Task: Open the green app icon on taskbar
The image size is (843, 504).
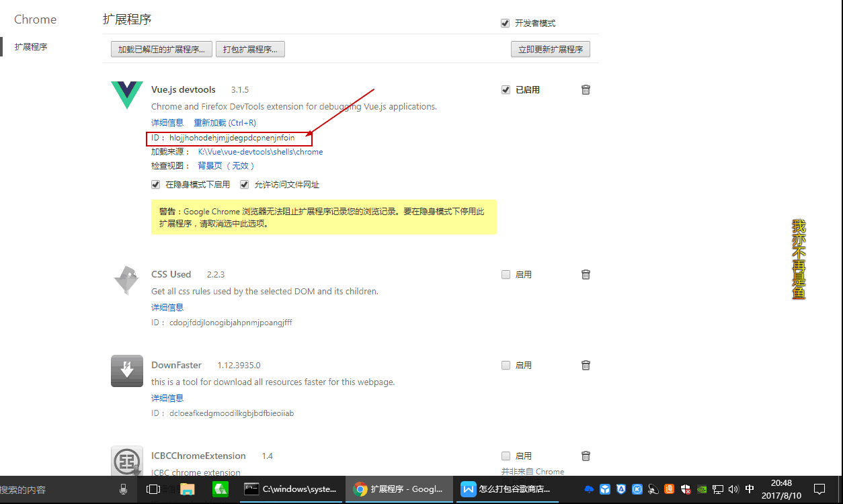Action: tap(220, 489)
